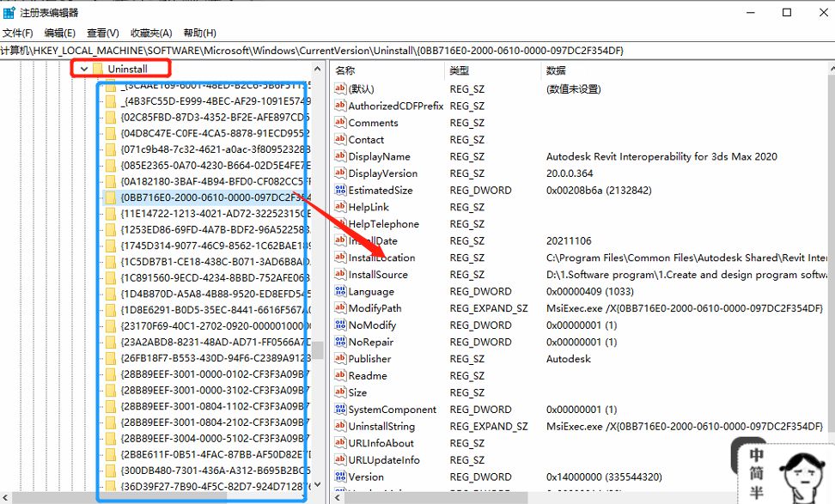Sort values by 名称 column header
Viewport: 835px width, 504px height.
pyautogui.click(x=345, y=70)
